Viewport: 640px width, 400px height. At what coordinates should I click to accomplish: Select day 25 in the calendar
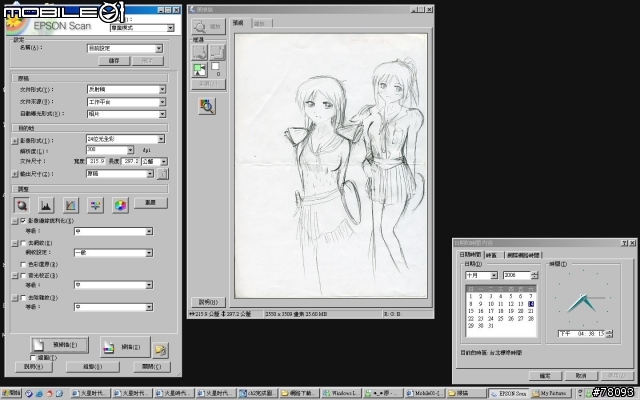coord(500,318)
